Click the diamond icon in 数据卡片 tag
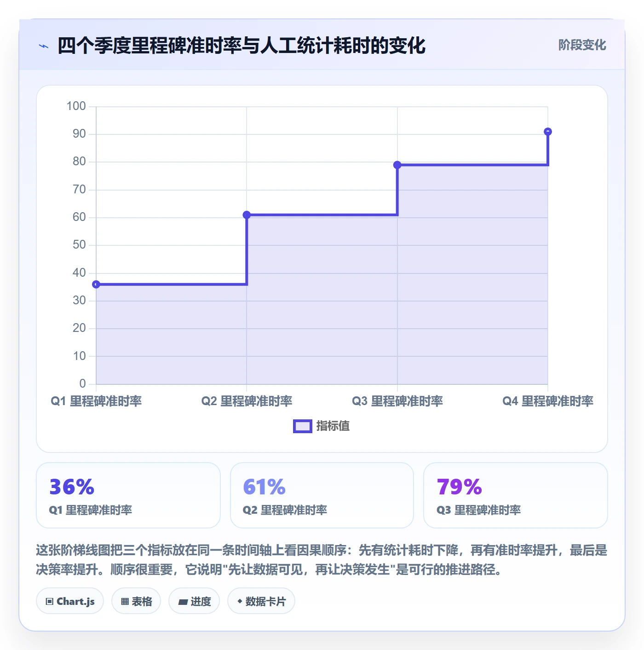 point(240,601)
